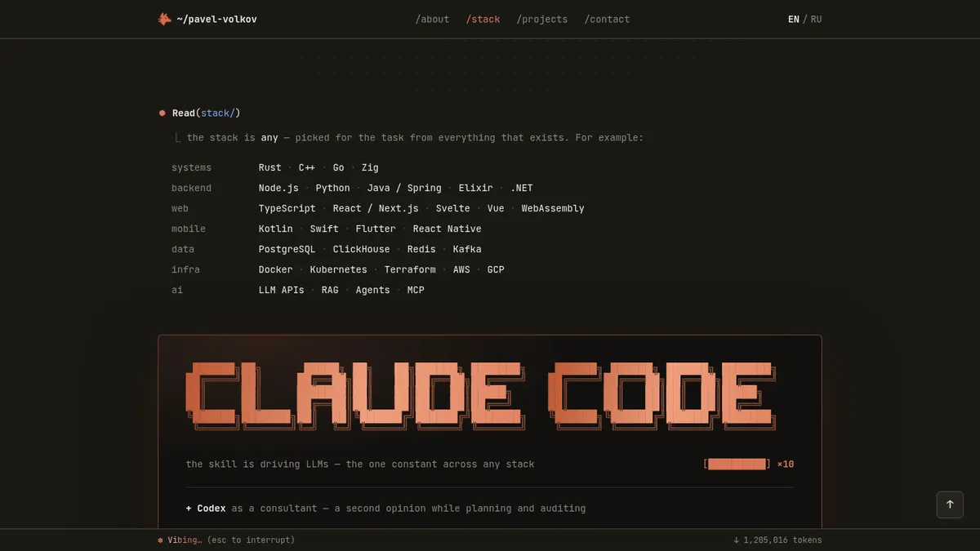The image size is (980, 551).
Task: Click the "Java / Spring" entry
Action: [404, 188]
